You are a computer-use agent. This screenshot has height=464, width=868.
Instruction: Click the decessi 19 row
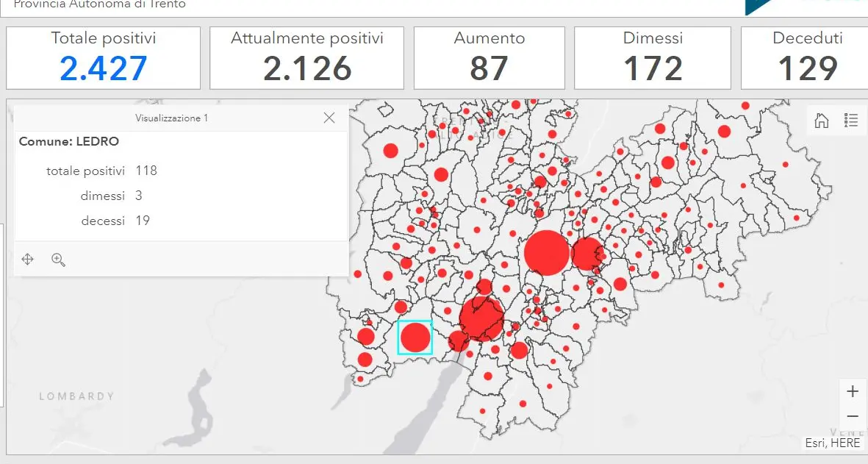pos(115,221)
